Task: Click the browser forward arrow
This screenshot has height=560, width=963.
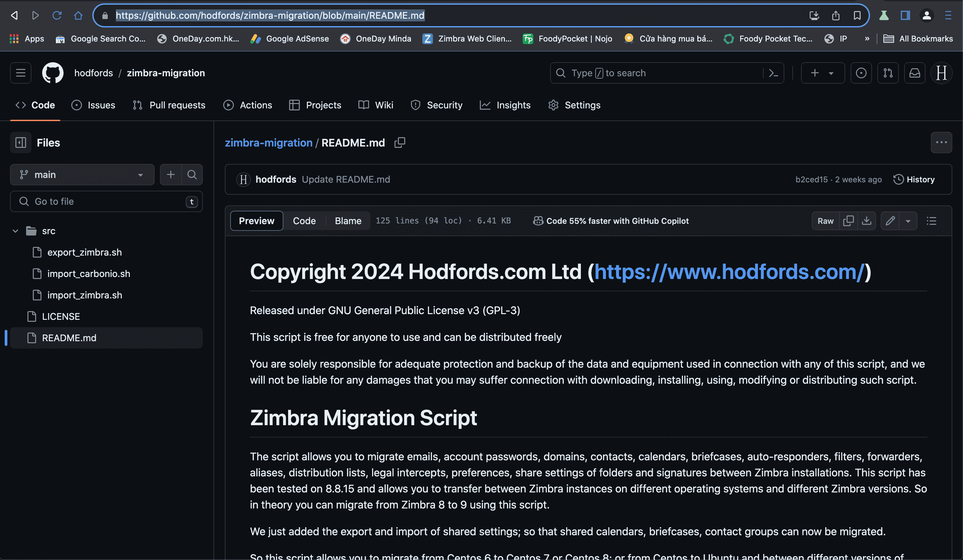Action: (x=35, y=15)
